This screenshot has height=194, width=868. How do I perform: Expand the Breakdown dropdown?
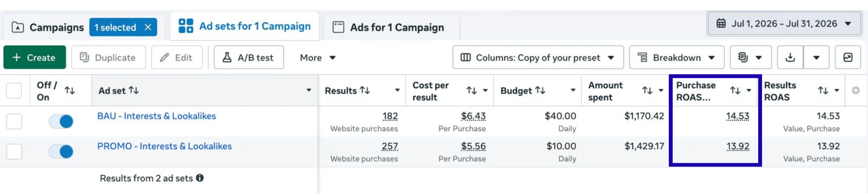click(677, 57)
